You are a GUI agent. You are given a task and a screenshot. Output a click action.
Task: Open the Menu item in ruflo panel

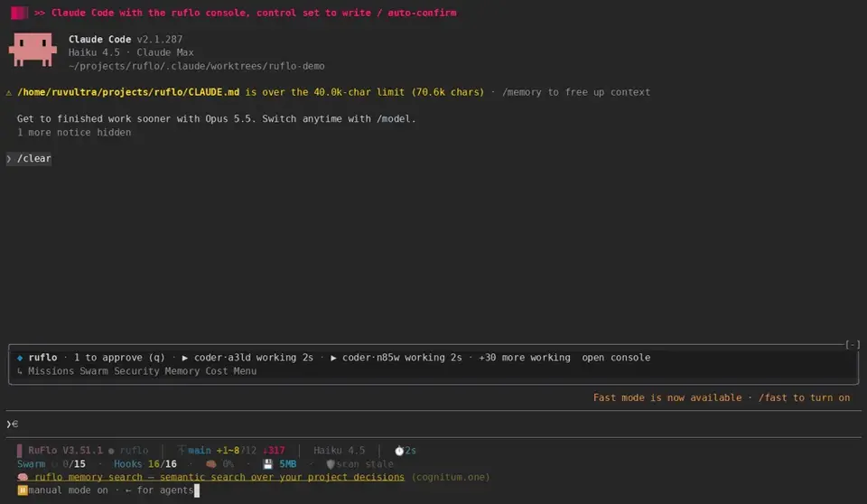pyautogui.click(x=245, y=371)
